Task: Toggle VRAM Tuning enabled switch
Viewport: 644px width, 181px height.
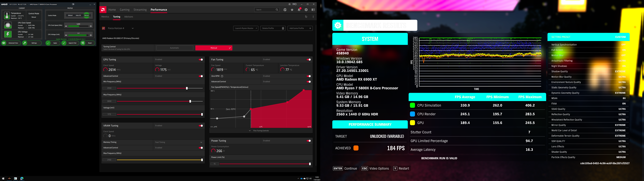Action: 201,125
